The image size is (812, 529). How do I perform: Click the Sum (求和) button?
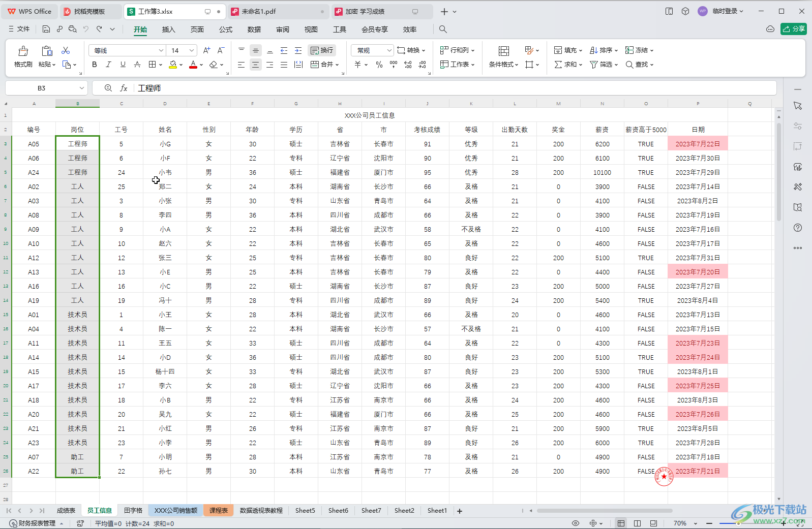pos(568,65)
